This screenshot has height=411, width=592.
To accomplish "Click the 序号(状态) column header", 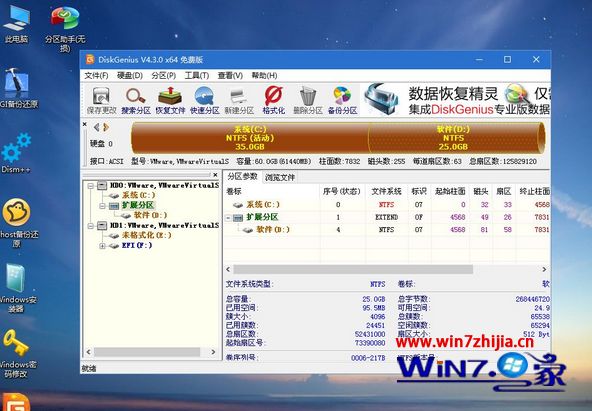I will [342, 191].
